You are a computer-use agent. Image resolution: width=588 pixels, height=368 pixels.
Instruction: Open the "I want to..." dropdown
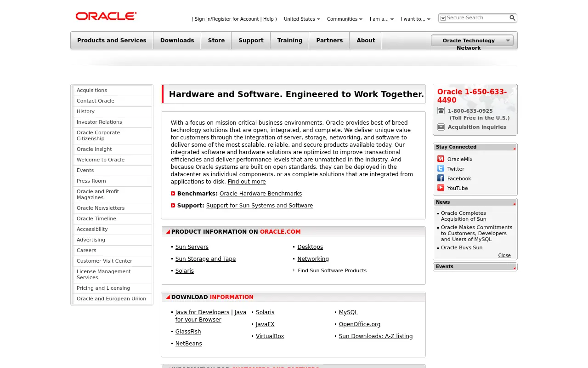415,19
